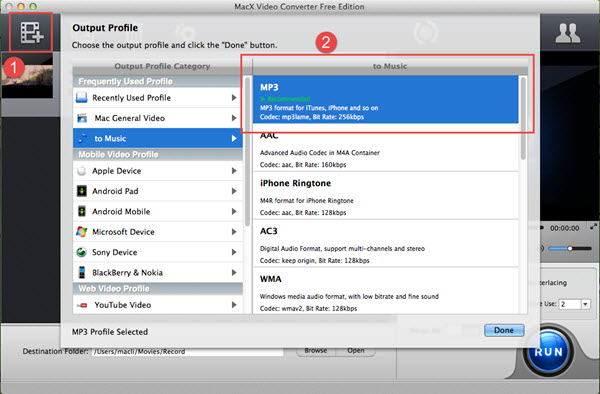This screenshot has width=600, height=394.
Task: Choose the AAC output profile
Action: [x=385, y=148]
